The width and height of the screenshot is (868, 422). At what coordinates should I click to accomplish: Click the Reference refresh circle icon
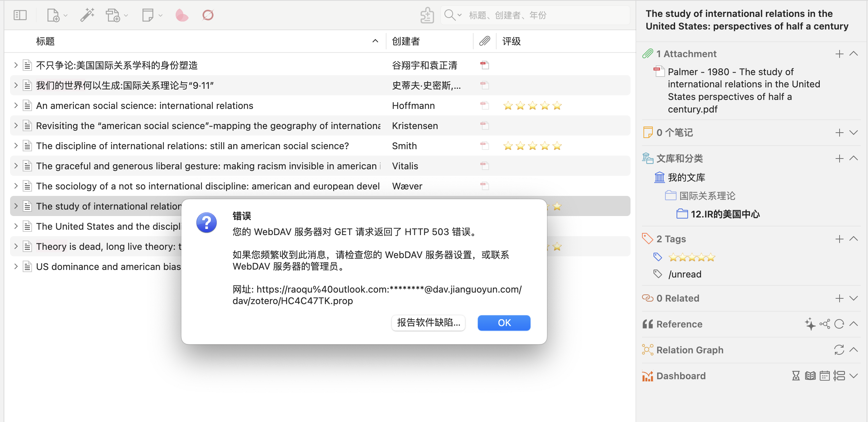839,324
